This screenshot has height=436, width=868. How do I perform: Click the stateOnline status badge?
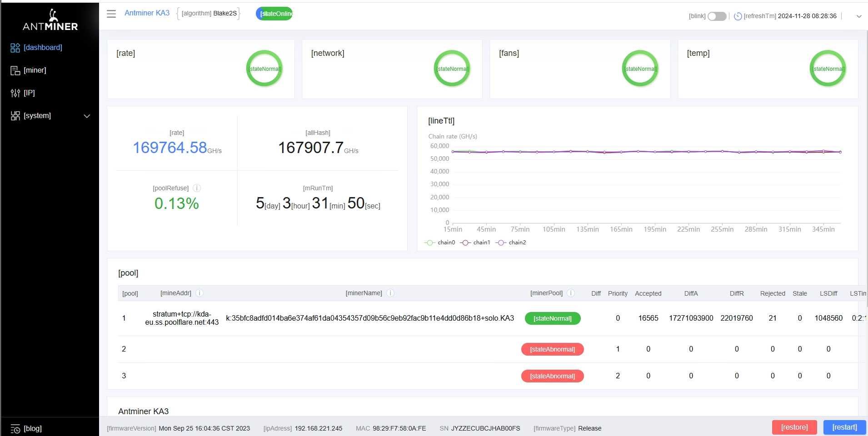(x=274, y=14)
